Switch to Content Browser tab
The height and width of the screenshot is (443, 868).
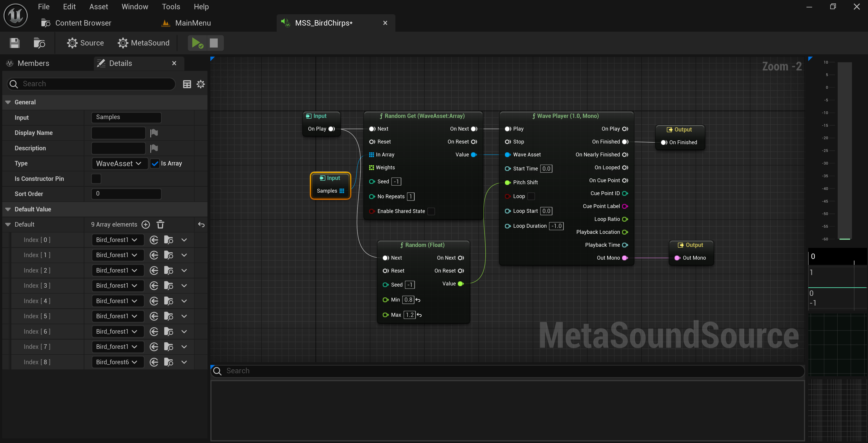(x=76, y=23)
